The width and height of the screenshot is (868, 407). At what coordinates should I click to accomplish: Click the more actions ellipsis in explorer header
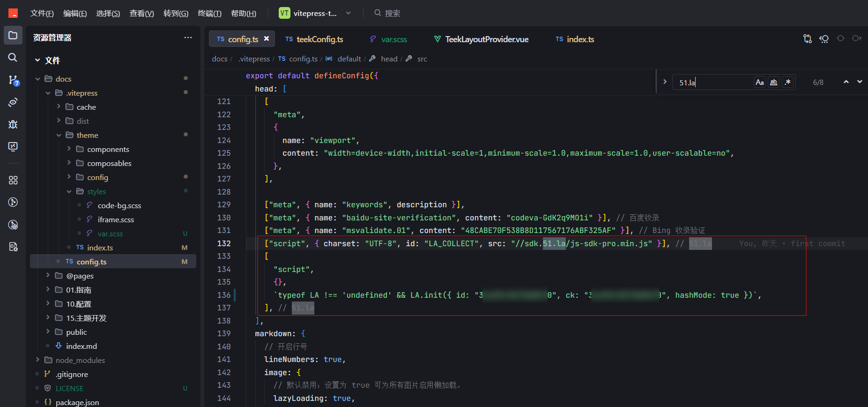coord(188,38)
